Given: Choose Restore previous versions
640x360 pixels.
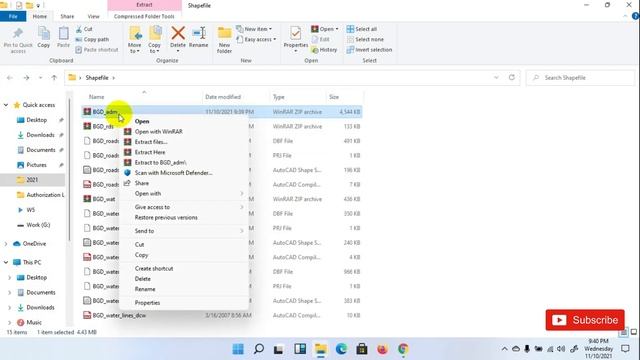Looking at the screenshot, I should point(166,218).
